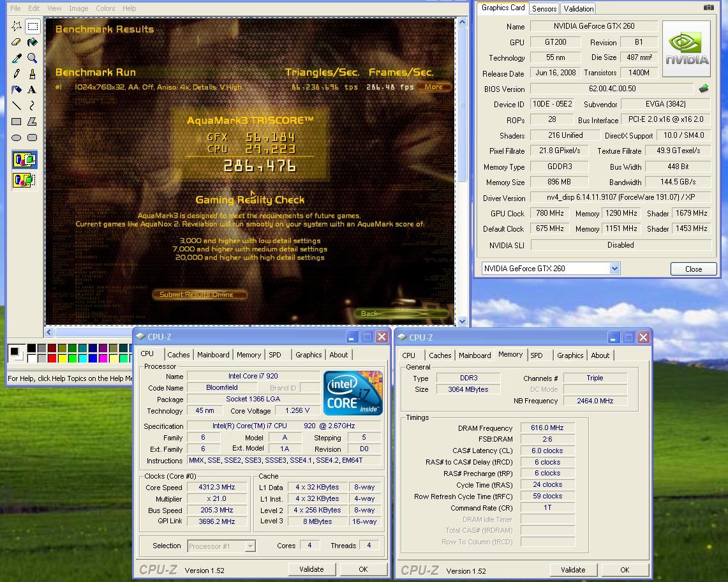Image resolution: width=728 pixels, height=582 pixels.
Task: Click Validate in the left CPU-Z window
Action: pyautogui.click(x=311, y=569)
